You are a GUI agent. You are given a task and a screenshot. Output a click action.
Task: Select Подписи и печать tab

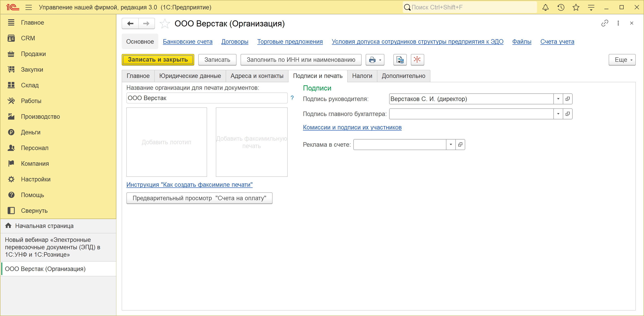click(318, 76)
